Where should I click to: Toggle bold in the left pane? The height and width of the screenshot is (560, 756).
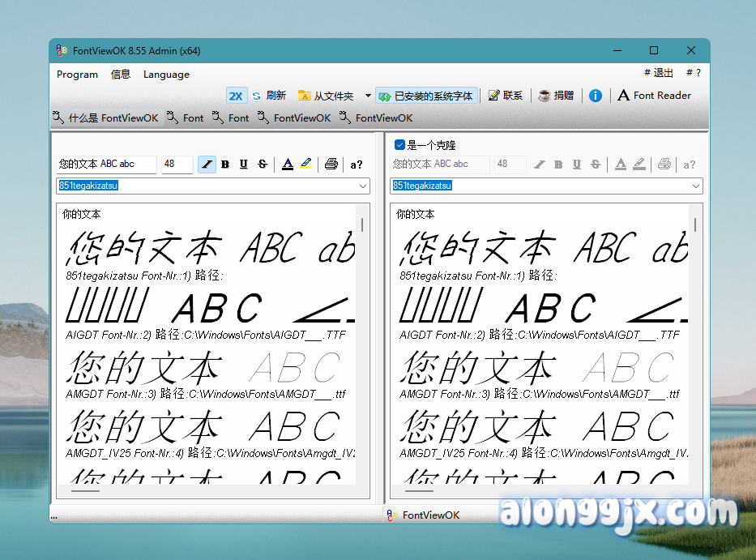(225, 165)
